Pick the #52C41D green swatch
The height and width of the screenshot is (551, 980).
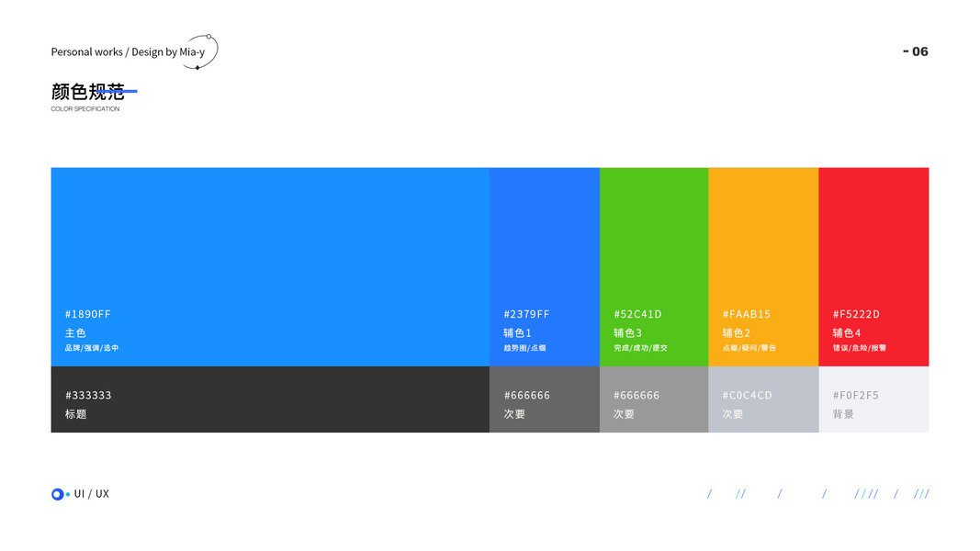pyautogui.click(x=654, y=266)
